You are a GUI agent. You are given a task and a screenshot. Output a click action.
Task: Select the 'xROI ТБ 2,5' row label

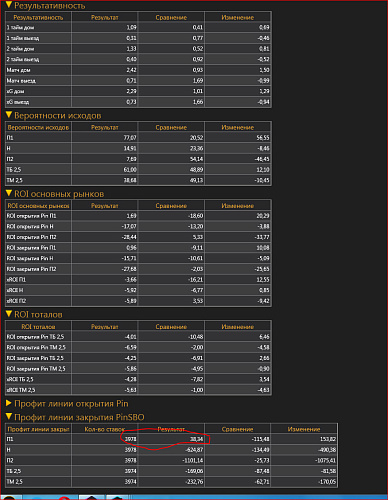tap(20, 379)
